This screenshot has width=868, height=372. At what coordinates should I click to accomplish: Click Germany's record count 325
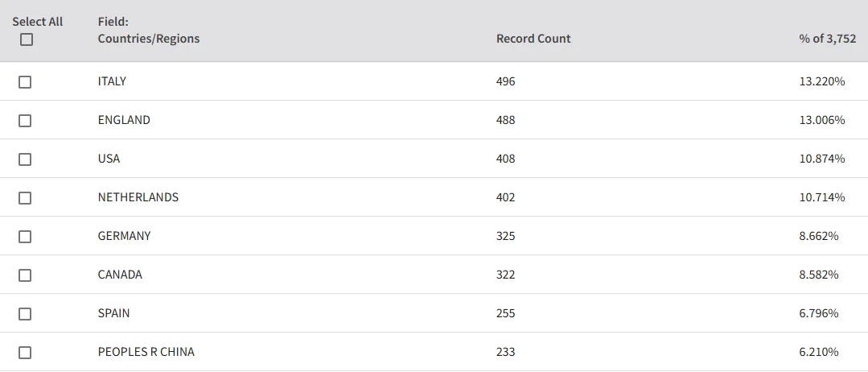(x=505, y=236)
